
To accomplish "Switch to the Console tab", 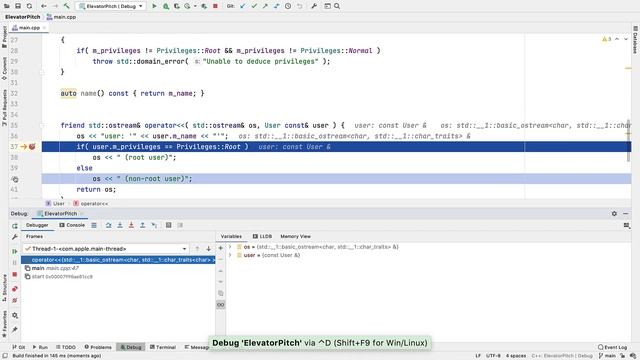I will (72, 225).
